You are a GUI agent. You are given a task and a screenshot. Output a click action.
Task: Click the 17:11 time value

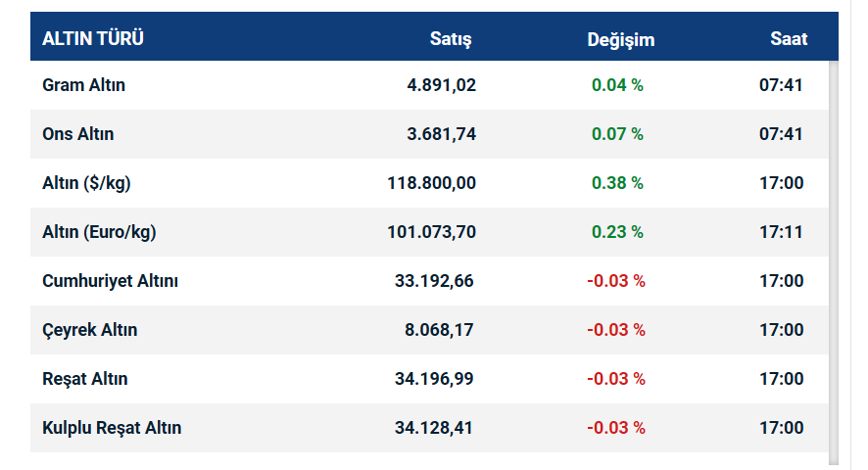(781, 232)
